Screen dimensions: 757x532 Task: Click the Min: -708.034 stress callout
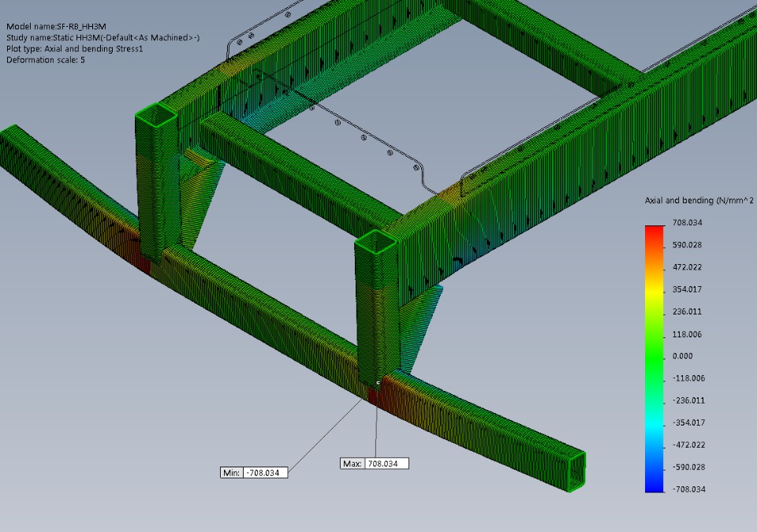(254, 473)
